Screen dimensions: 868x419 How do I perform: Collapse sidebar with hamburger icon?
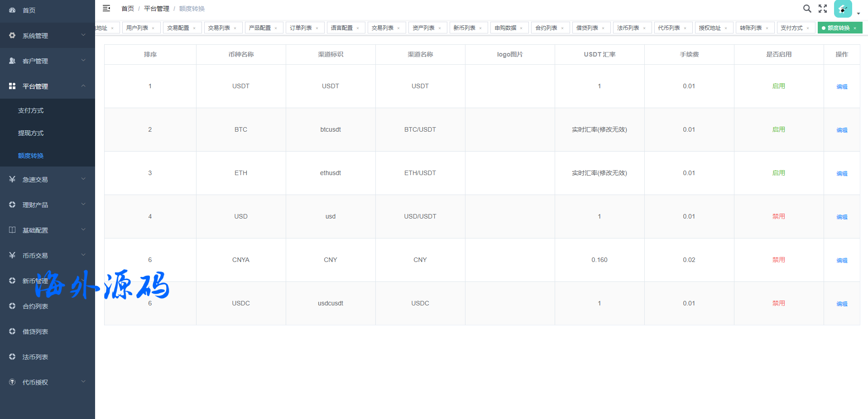coord(106,8)
